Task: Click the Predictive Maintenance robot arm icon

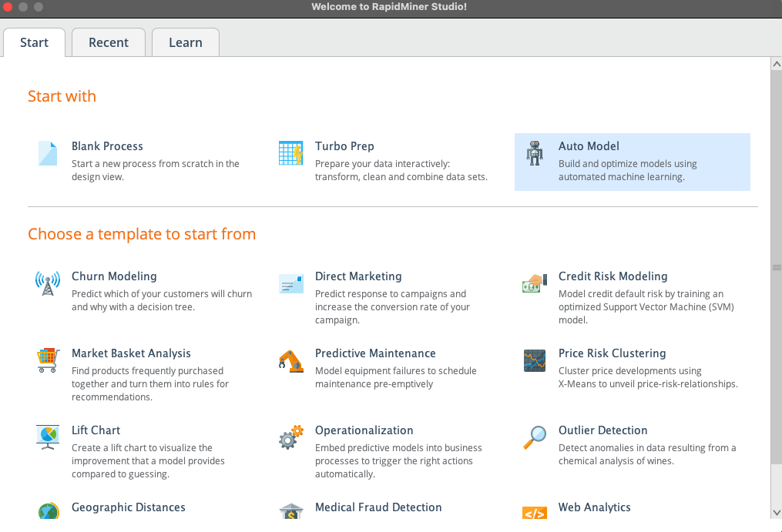Action: [x=290, y=360]
